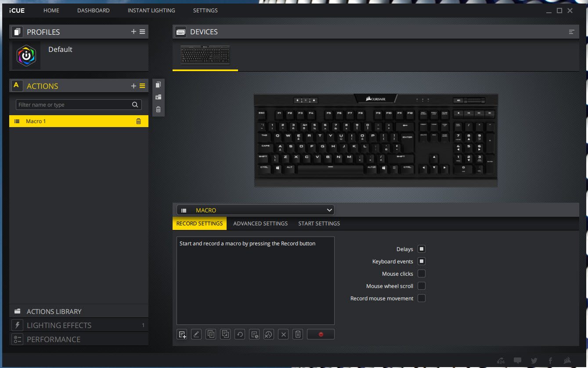Image resolution: width=588 pixels, height=368 pixels.
Task: Switch to the Start Settings tab
Action: (319, 223)
